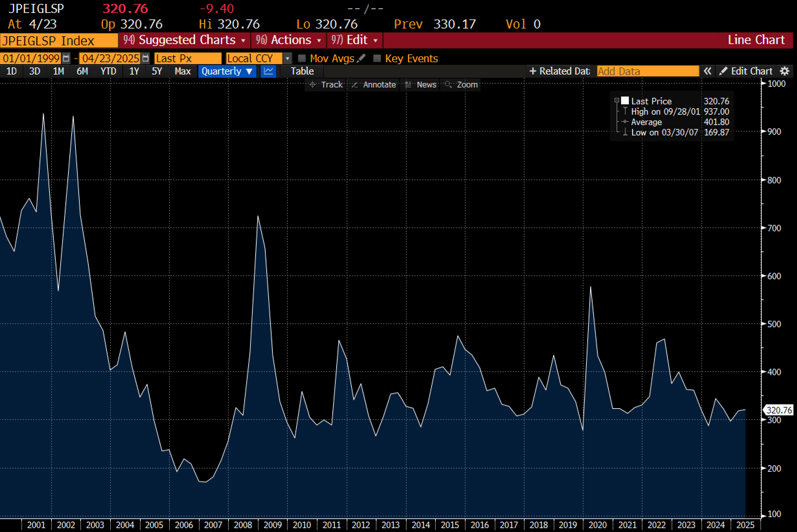Click the Local CCY field
This screenshot has width=797, height=532.
coord(254,58)
